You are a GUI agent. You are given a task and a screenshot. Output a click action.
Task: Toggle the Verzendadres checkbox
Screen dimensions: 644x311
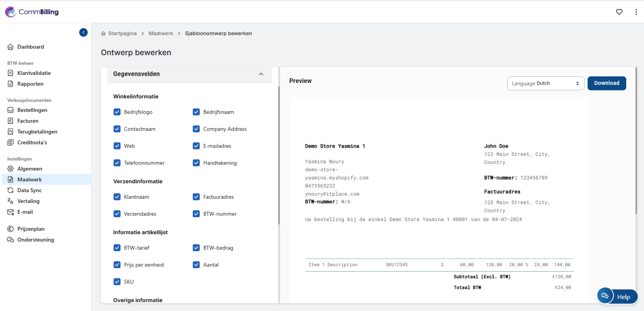click(x=117, y=214)
